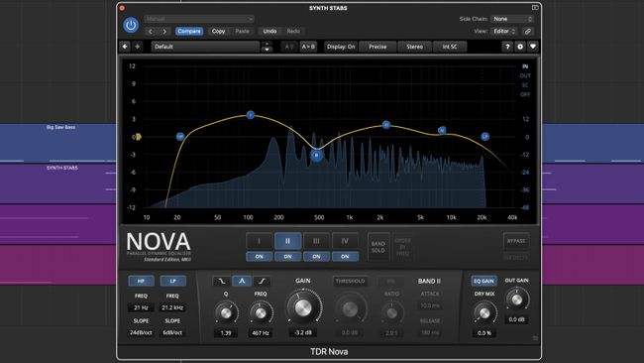
Task: Toggle the HP filter button
Action: (141, 282)
